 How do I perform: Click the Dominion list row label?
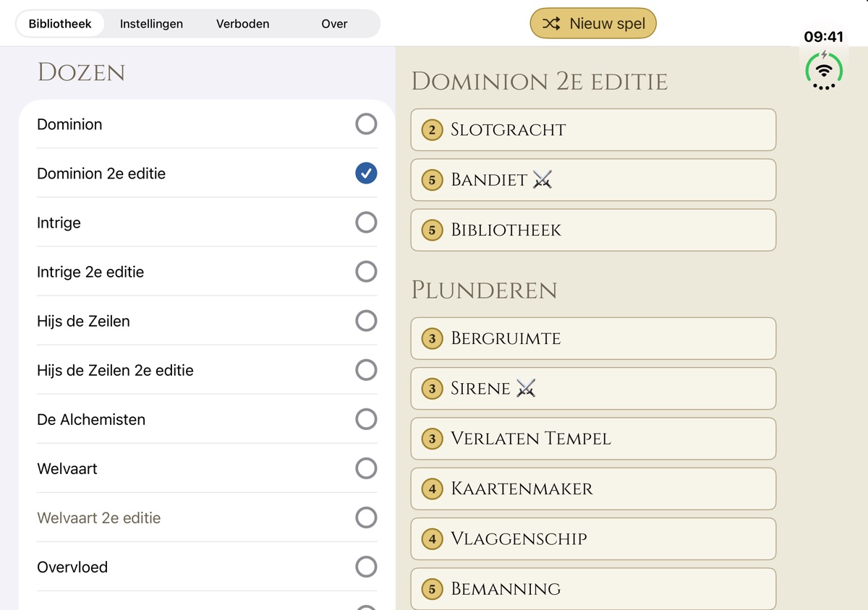[69, 124]
